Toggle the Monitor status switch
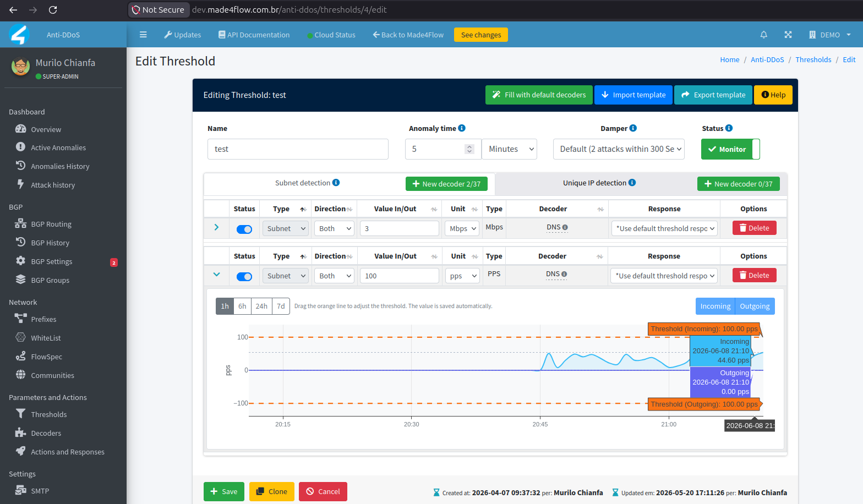Screen dimensions: 863x504 tap(730, 149)
